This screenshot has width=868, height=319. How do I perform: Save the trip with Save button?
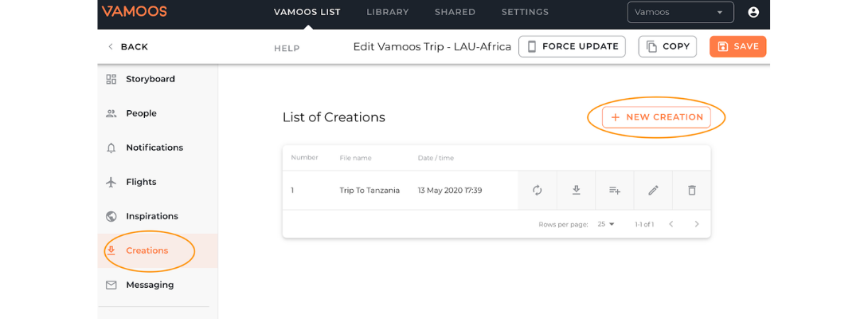pyautogui.click(x=738, y=46)
